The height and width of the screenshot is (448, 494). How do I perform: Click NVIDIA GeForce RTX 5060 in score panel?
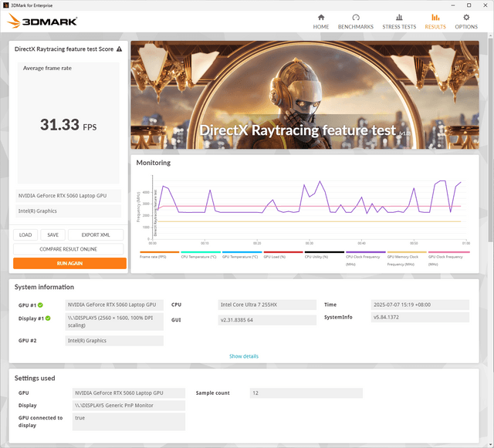click(x=69, y=196)
